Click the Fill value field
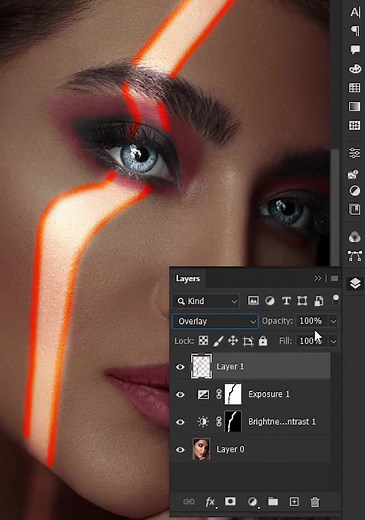Screen dimensions: 365x520 [x=311, y=341]
